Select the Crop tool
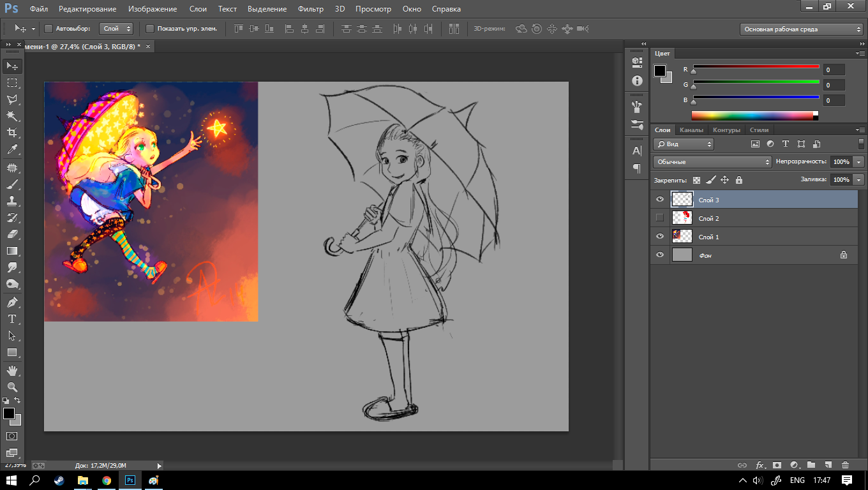Viewport: 868px width, 490px height. click(x=12, y=133)
